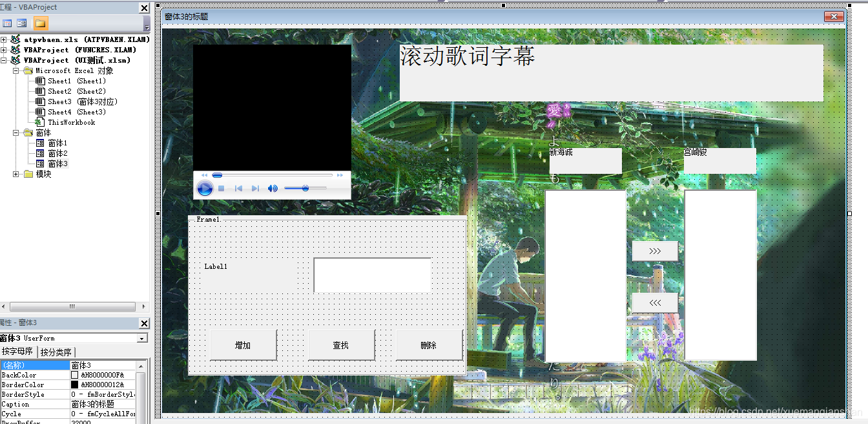Image resolution: width=868 pixels, height=424 pixels.
Task: Click the Caption value 窗体3的标题
Action: [93, 404]
